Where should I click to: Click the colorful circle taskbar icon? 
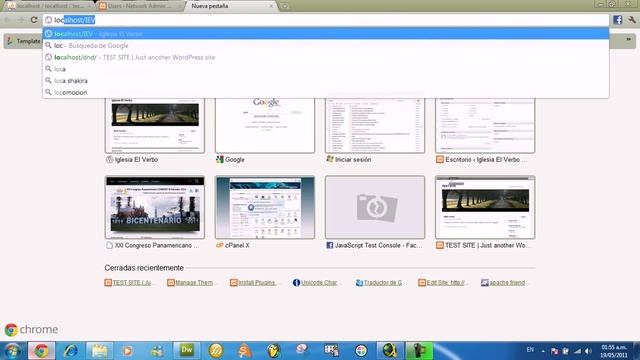point(361,351)
